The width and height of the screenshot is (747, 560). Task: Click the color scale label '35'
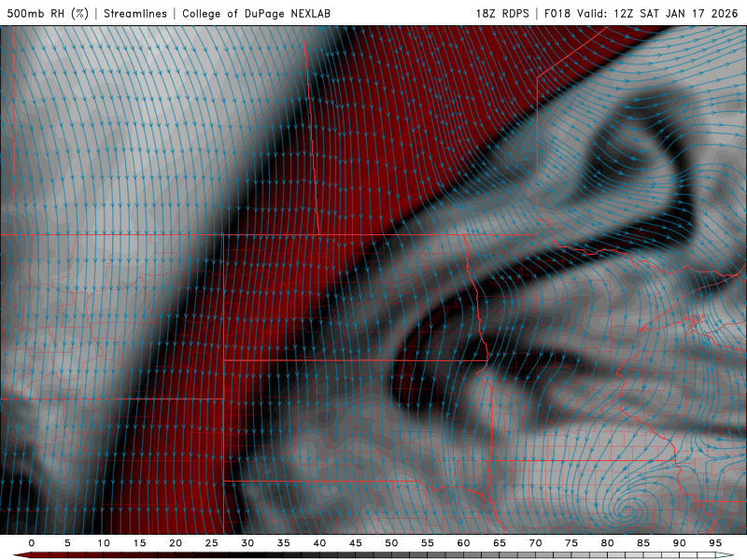(x=284, y=543)
